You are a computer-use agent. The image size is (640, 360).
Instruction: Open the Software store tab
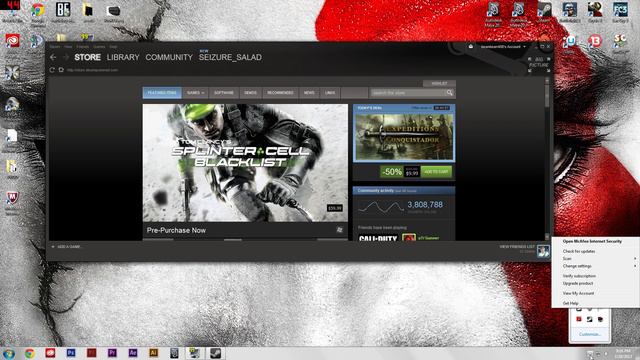(224, 93)
